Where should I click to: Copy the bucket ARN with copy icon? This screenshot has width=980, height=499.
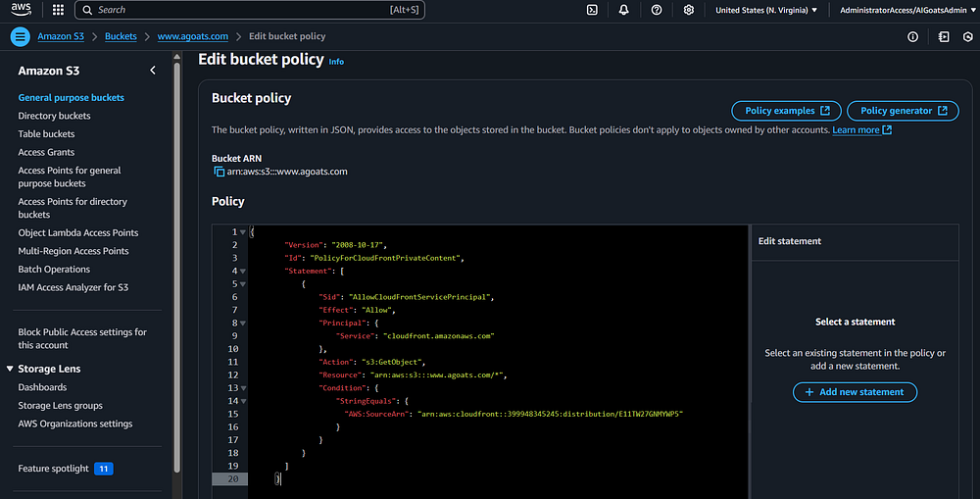[220, 172]
